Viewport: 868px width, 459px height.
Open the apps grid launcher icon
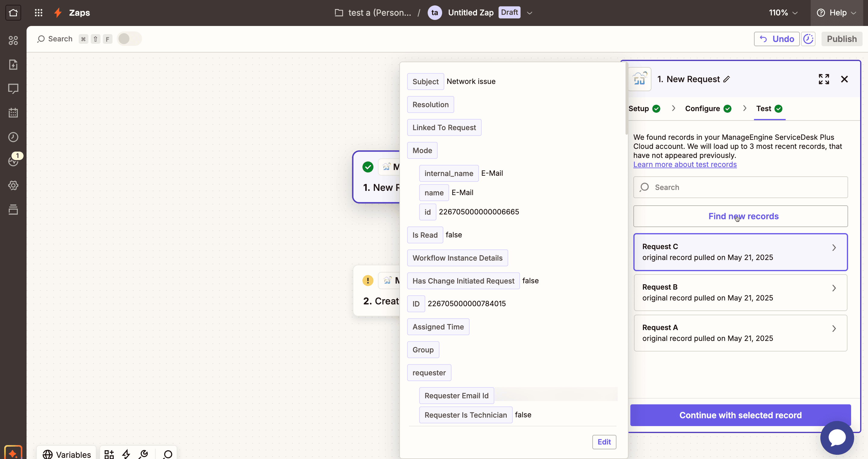pos(38,13)
